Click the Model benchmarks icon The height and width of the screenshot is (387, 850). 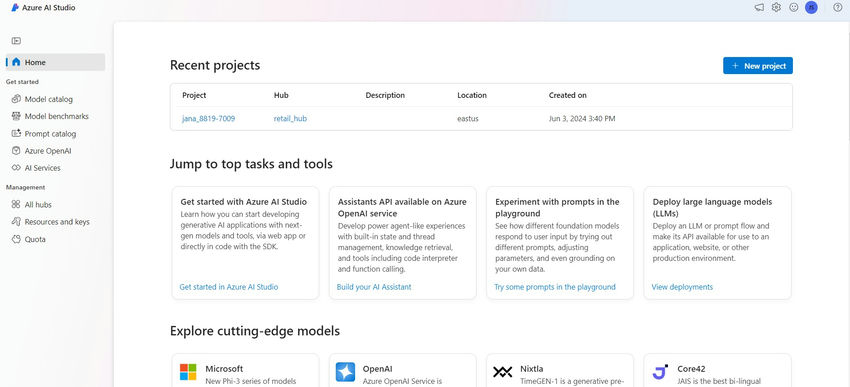pos(16,116)
